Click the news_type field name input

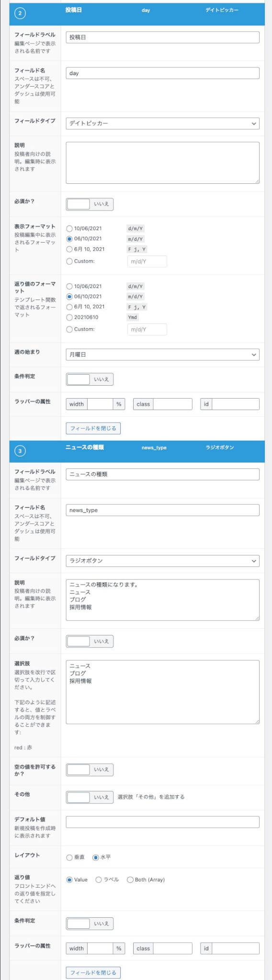pyautogui.click(x=162, y=510)
